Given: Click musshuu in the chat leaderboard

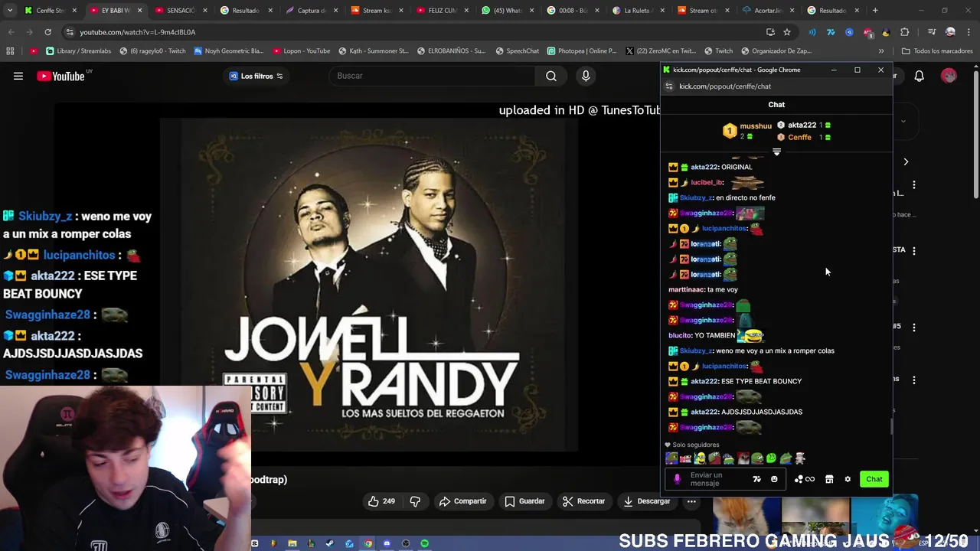Looking at the screenshot, I should coord(756,126).
